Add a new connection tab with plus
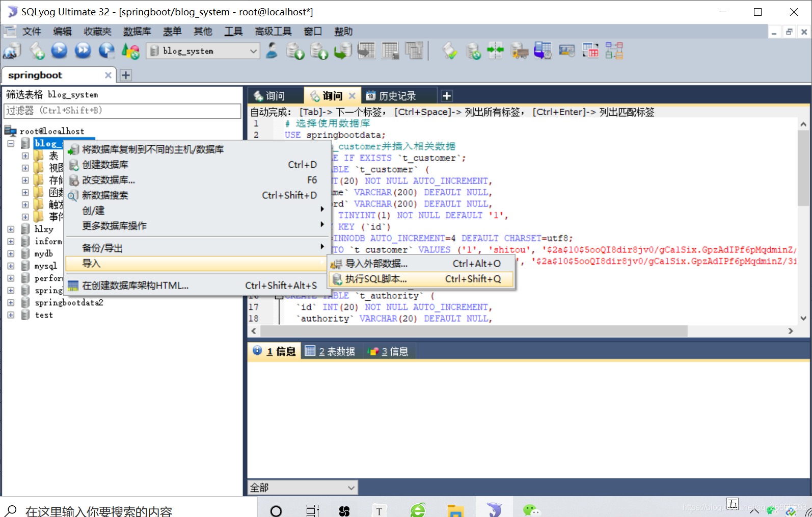The height and width of the screenshot is (517, 812). click(126, 75)
